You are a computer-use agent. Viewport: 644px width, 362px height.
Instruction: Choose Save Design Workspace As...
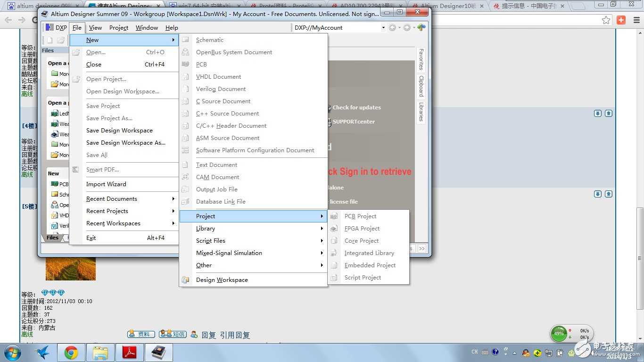[124, 143]
